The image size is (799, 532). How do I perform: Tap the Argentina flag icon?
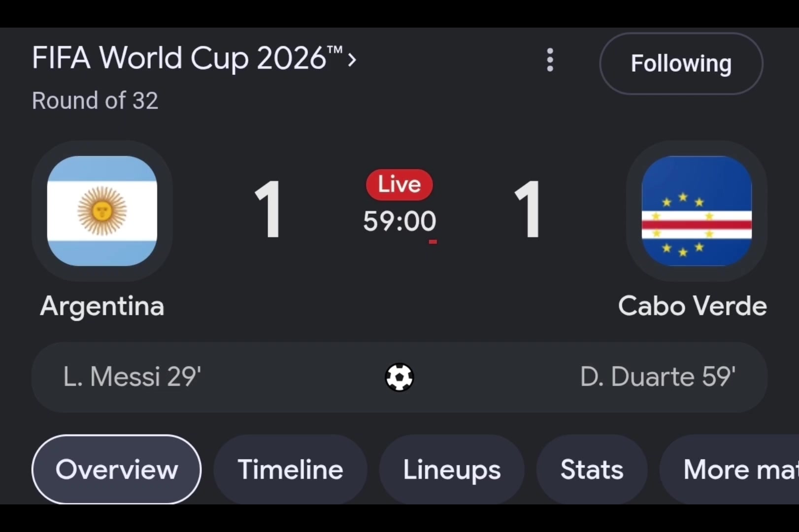click(x=102, y=211)
